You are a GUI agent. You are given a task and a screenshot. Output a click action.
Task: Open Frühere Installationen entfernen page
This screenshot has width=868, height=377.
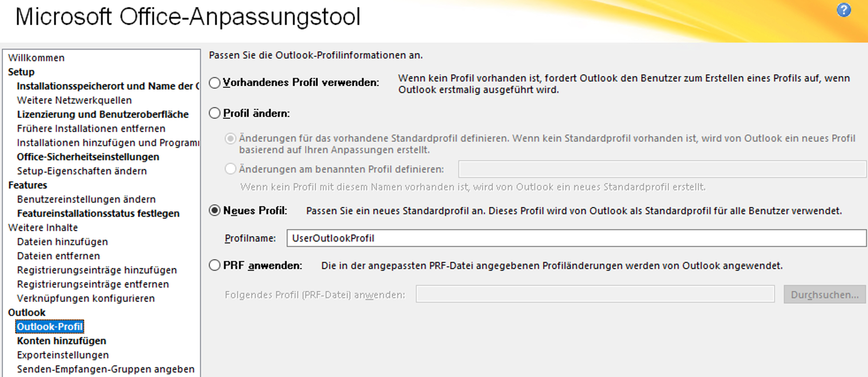coord(91,129)
